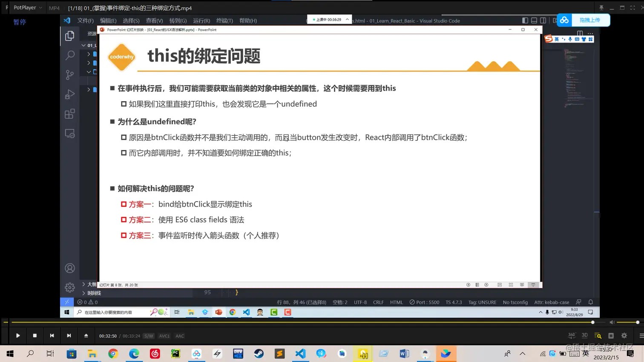This screenshot has height=362, width=644.
Task: Open the 转到(G) menu
Action: [178, 20]
